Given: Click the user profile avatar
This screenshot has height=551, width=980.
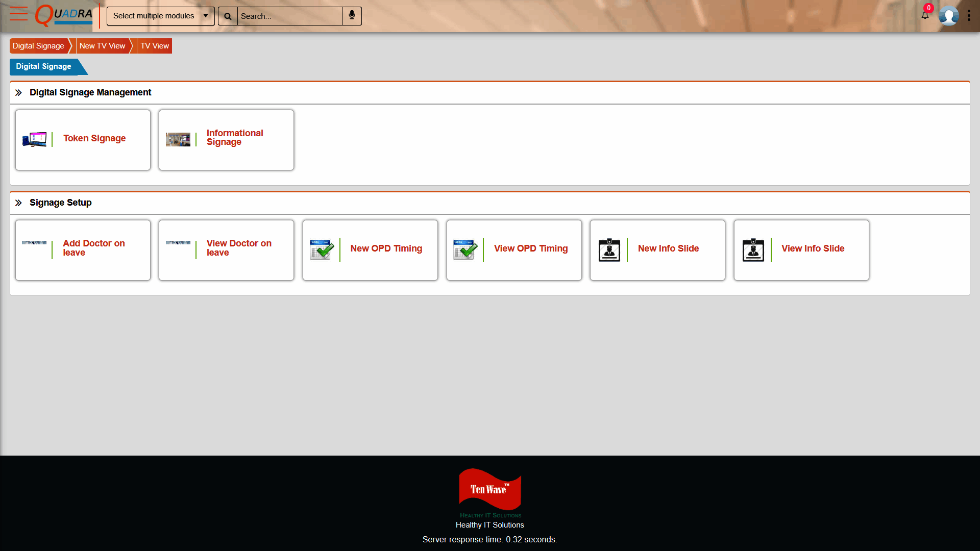Looking at the screenshot, I should coord(948,16).
